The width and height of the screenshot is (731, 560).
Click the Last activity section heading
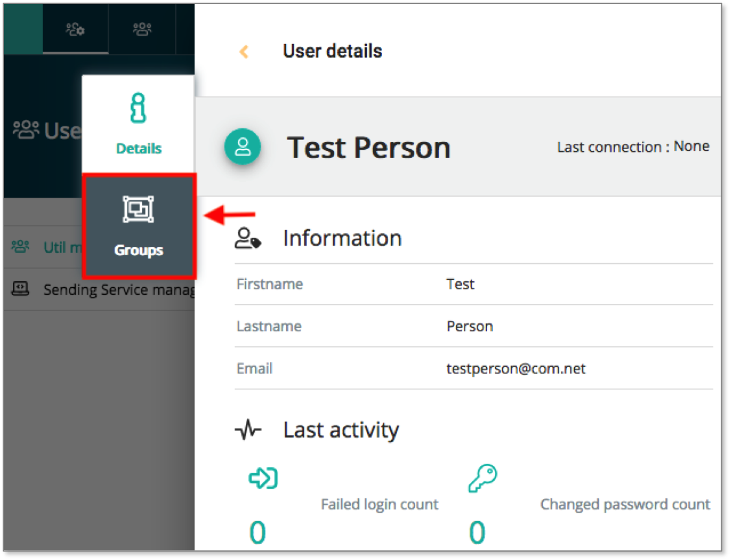[341, 430]
